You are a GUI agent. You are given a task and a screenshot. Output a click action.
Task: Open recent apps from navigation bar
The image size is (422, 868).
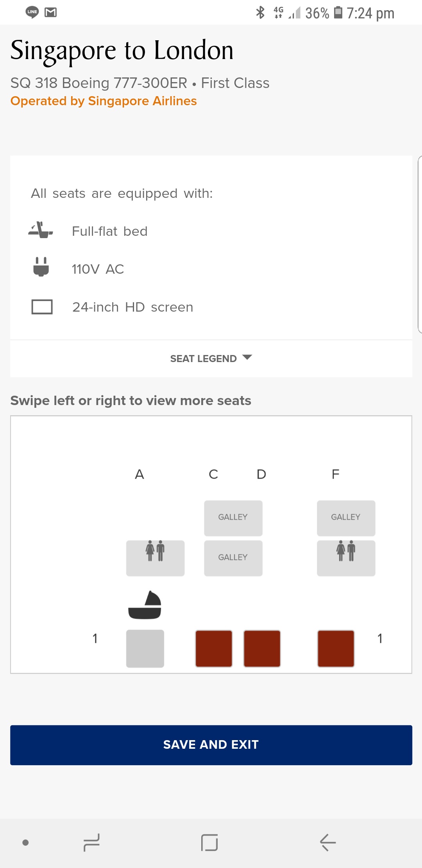pos(92,842)
